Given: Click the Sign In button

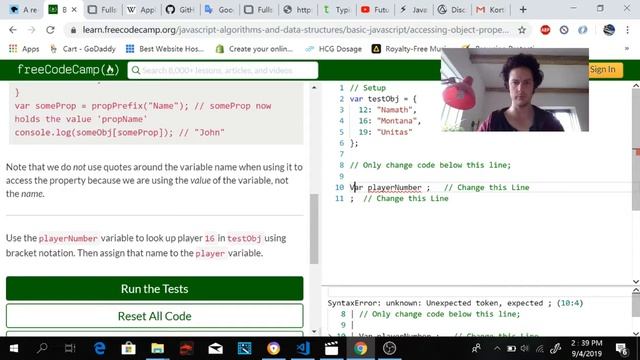Looking at the screenshot, I should click(602, 69).
